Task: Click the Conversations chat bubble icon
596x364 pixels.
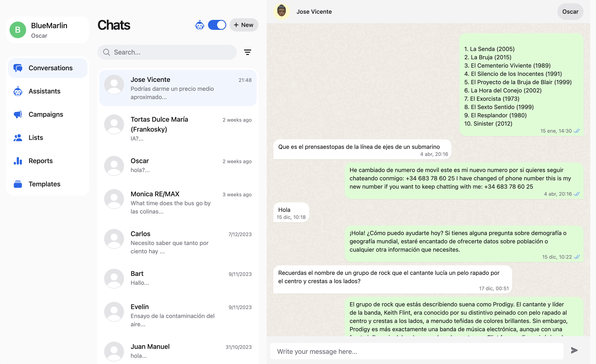Action: coord(18,68)
